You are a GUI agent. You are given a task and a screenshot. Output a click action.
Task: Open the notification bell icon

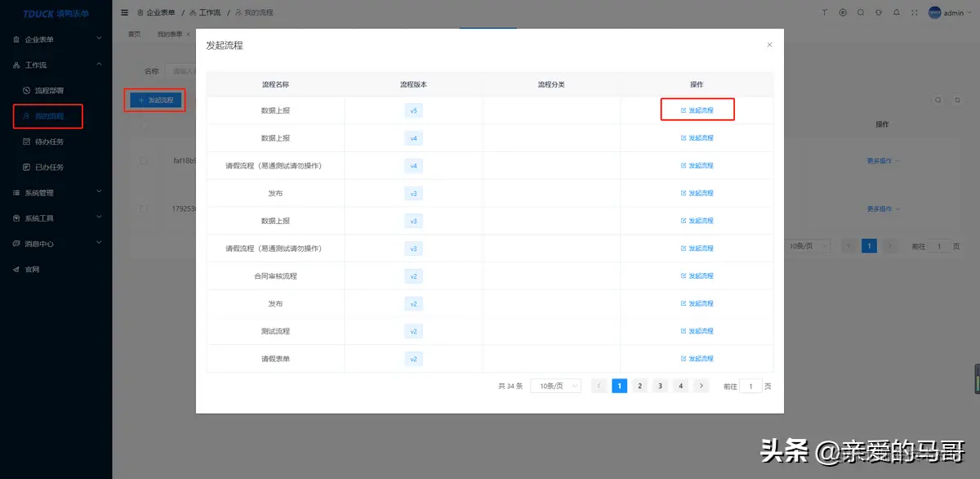(897, 12)
